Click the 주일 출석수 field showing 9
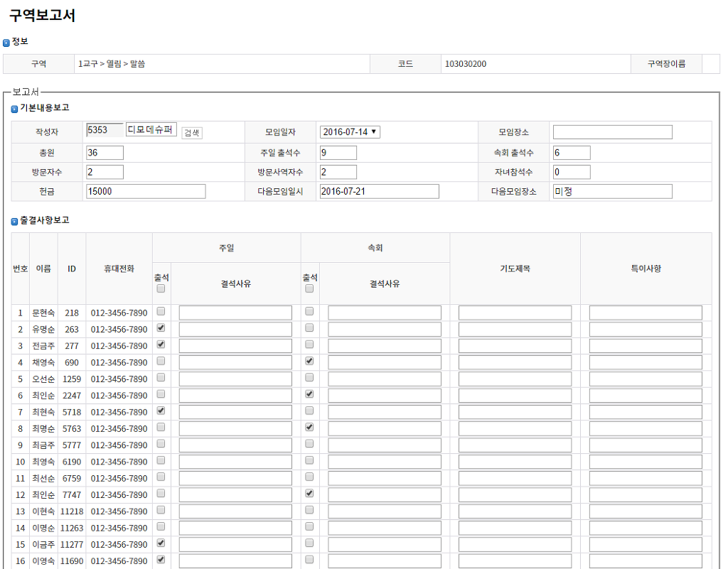This screenshot has width=728, height=569. coord(338,153)
